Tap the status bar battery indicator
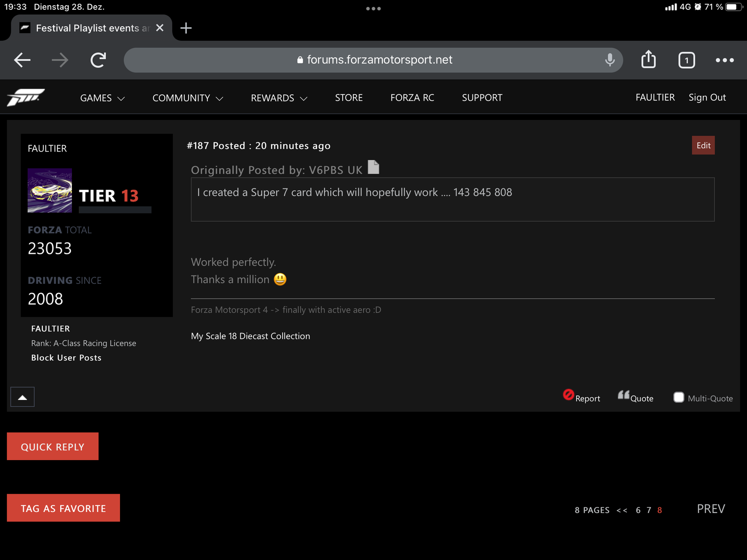The width and height of the screenshot is (747, 560). pyautogui.click(x=733, y=7)
